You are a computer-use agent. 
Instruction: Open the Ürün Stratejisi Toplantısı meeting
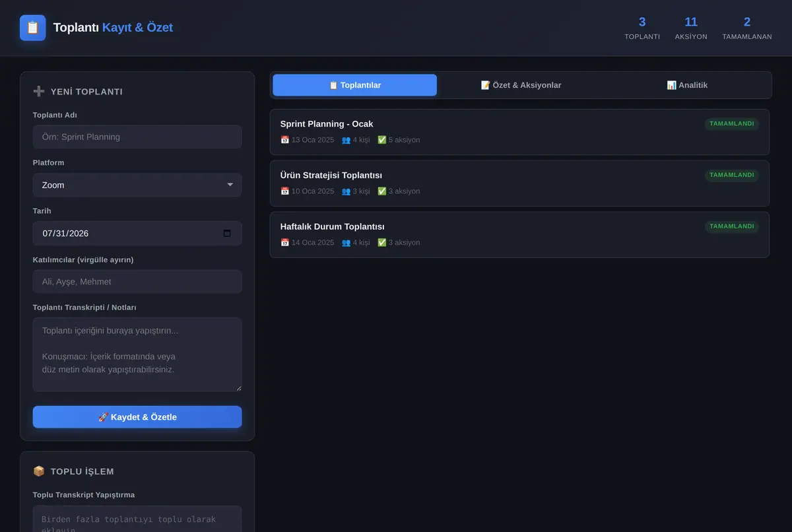click(519, 183)
